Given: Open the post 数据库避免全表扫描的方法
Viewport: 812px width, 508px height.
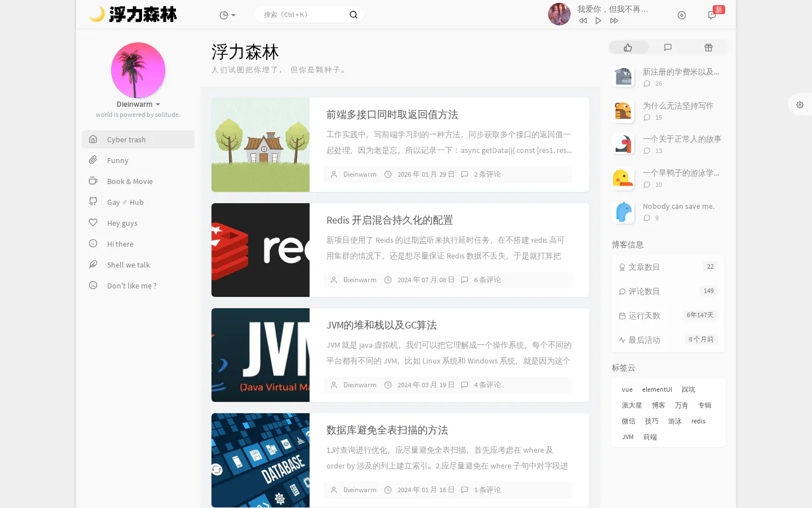Looking at the screenshot, I should click(x=387, y=430).
